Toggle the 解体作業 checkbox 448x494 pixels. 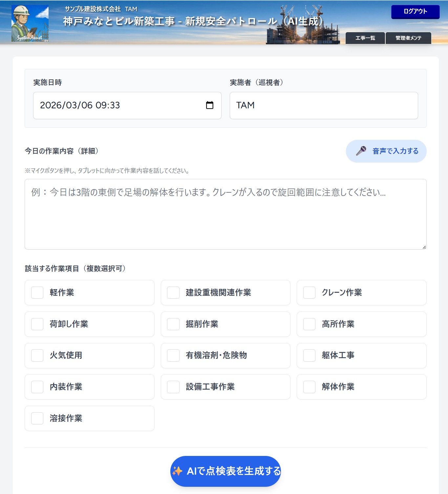pyautogui.click(x=309, y=387)
